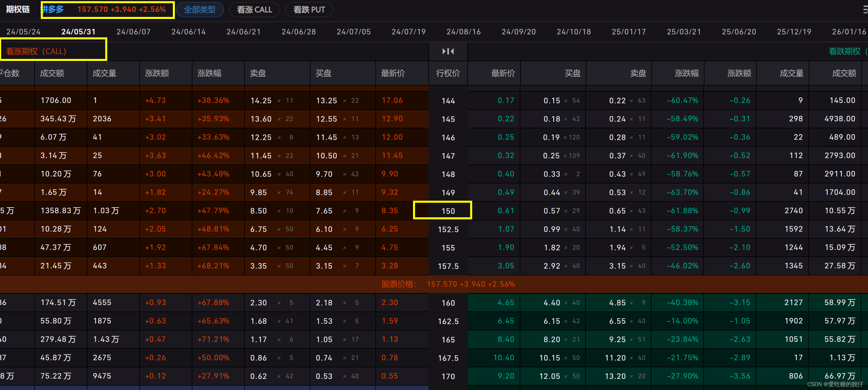Select strike price 144 row
868x390 pixels.
point(448,101)
